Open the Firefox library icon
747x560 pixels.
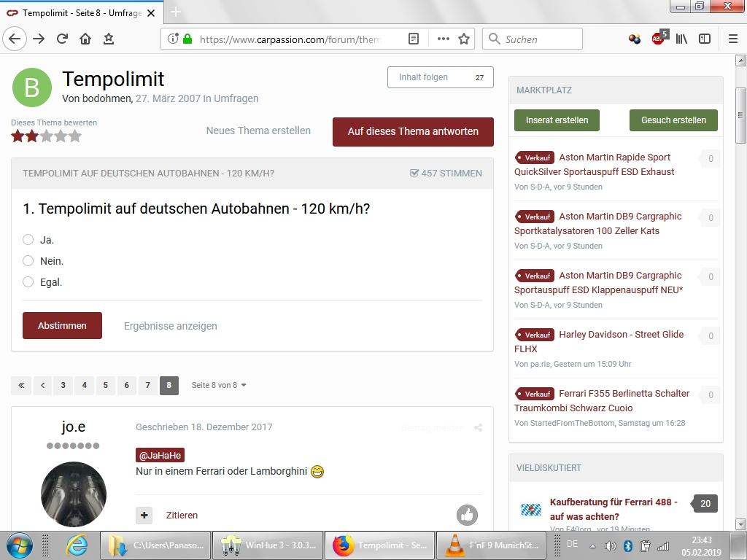click(x=681, y=39)
